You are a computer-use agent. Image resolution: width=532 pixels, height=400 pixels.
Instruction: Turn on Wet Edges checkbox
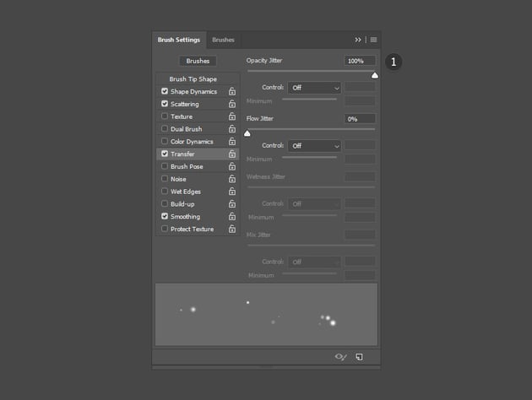165,192
